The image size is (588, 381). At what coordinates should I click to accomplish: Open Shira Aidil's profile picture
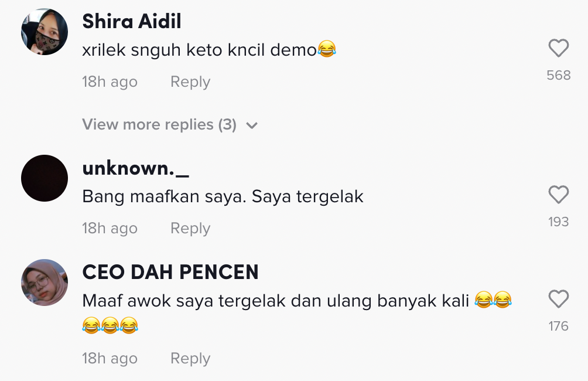click(45, 32)
